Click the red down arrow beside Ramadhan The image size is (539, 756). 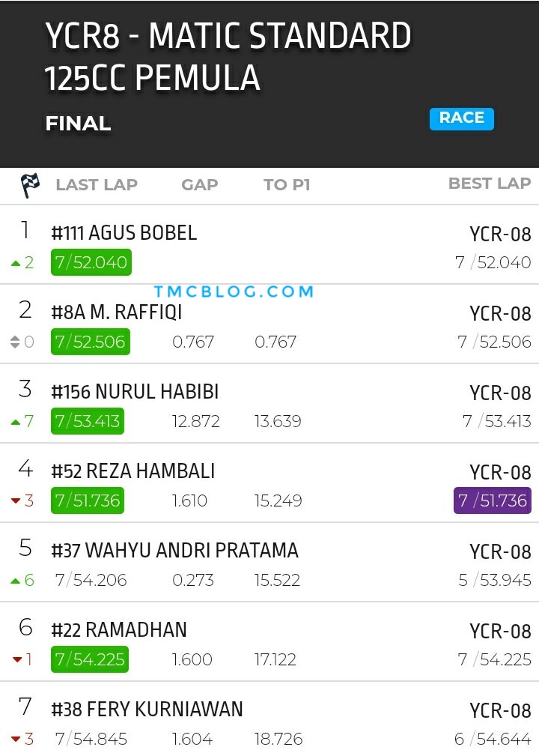tap(17, 659)
